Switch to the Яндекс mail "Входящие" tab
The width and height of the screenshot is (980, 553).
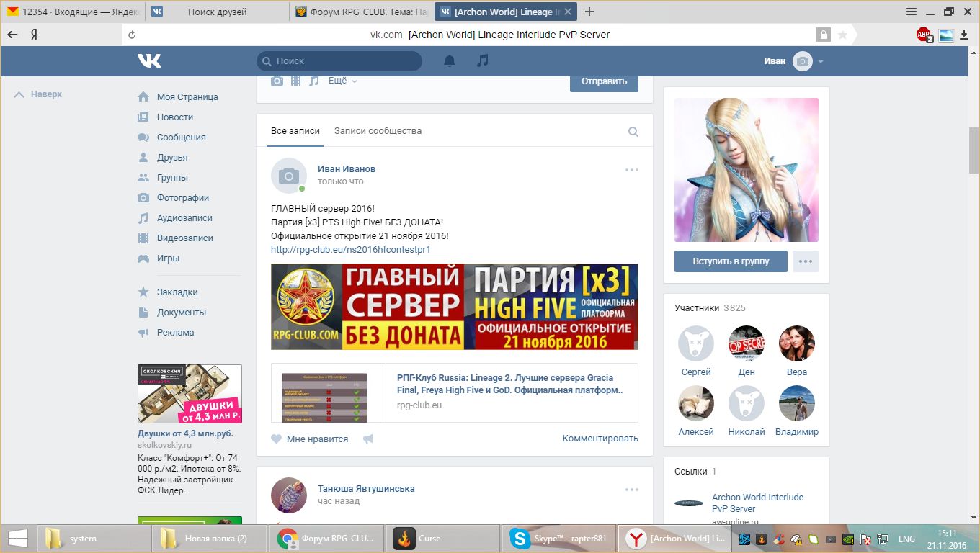tap(72, 12)
